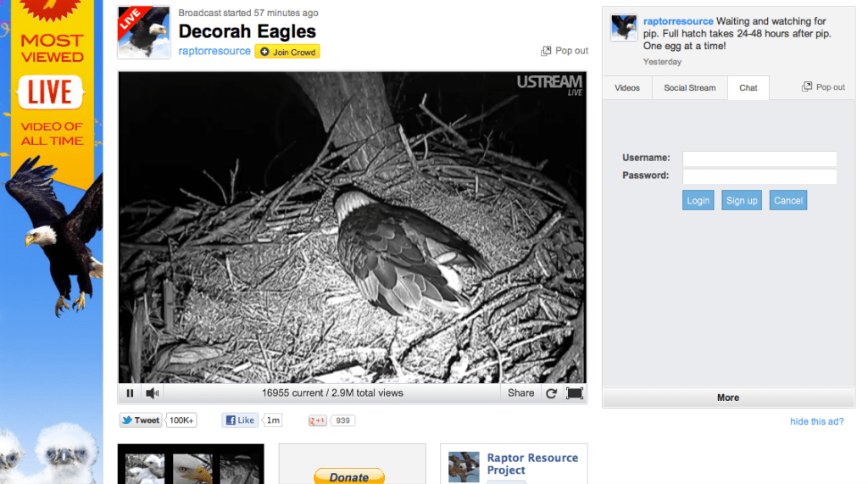Switch to the Social Stream tab

coord(690,88)
